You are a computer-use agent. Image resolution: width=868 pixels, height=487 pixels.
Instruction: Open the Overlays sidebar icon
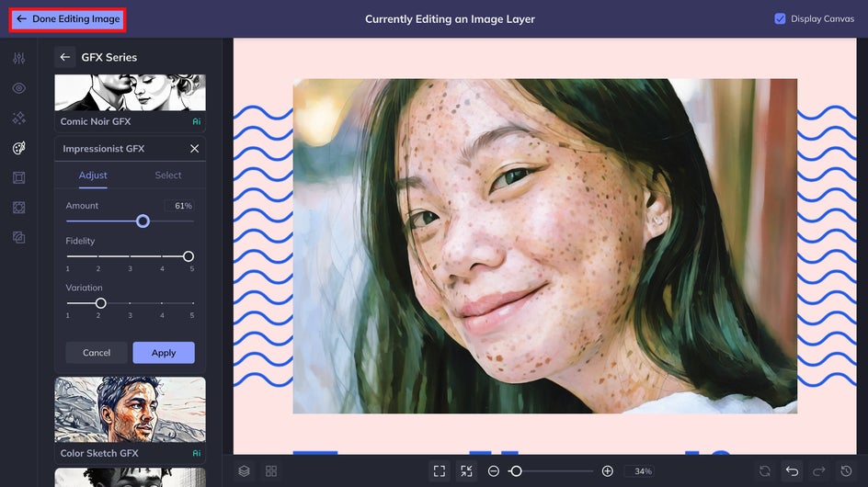18,208
